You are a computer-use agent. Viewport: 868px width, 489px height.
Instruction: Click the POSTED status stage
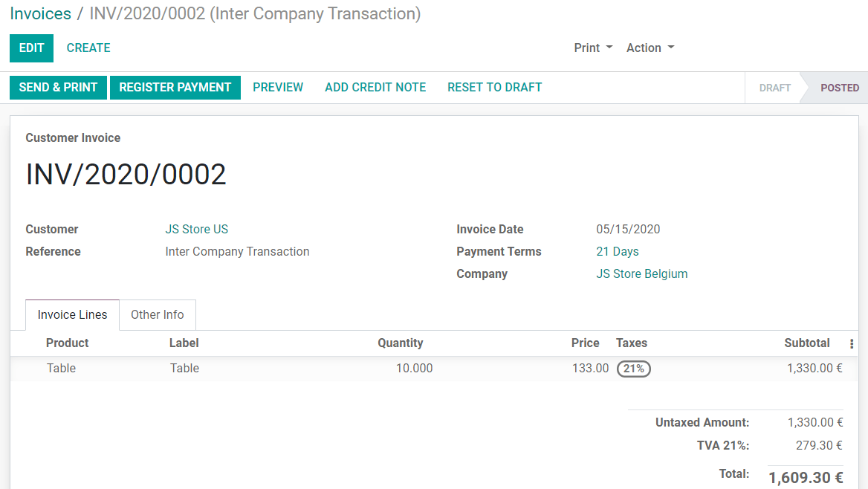tap(840, 87)
